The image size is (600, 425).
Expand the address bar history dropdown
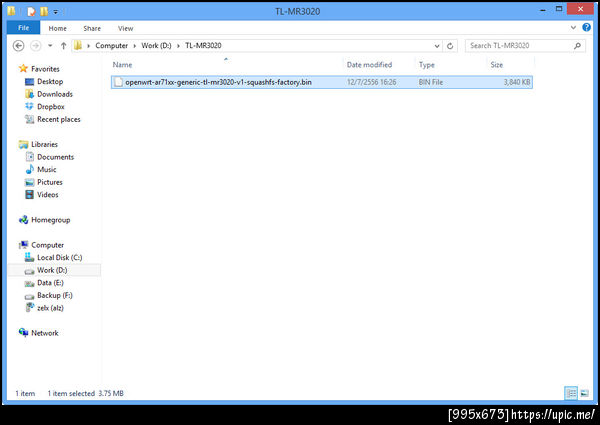point(437,46)
